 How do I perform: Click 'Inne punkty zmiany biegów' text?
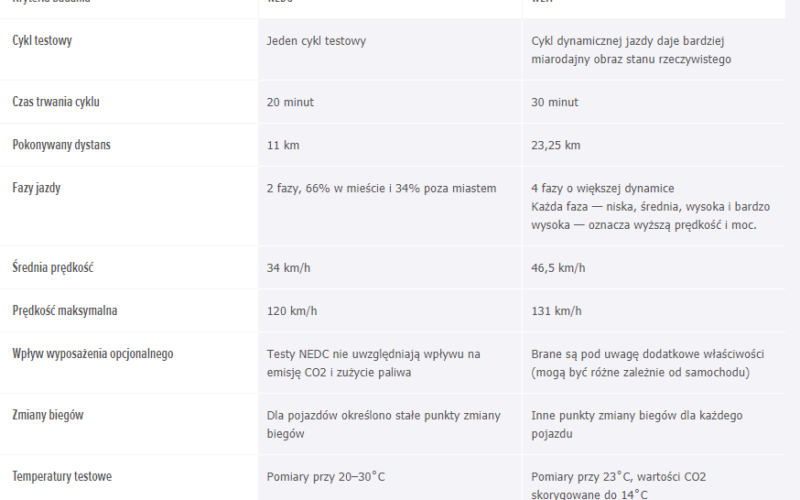pos(605,415)
